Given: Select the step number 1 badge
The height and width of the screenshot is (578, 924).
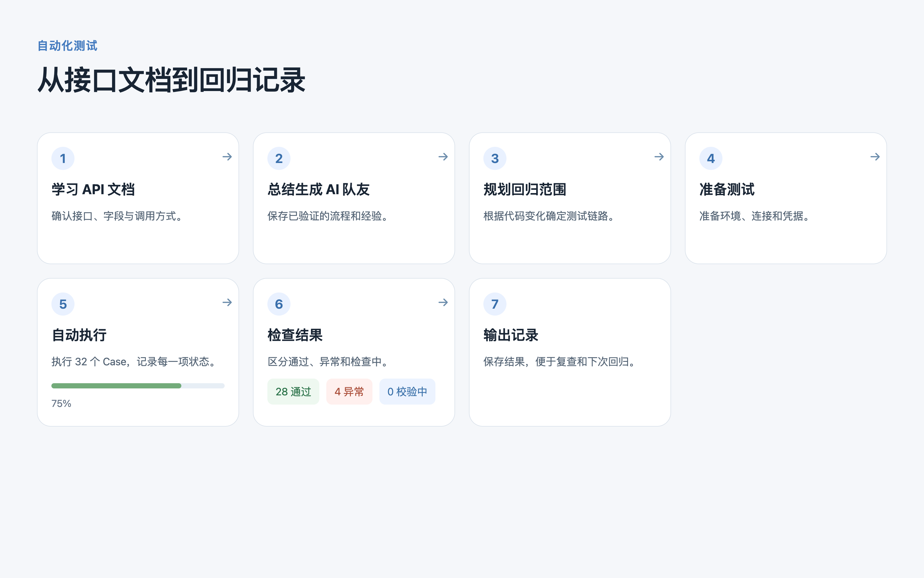Looking at the screenshot, I should click(63, 158).
